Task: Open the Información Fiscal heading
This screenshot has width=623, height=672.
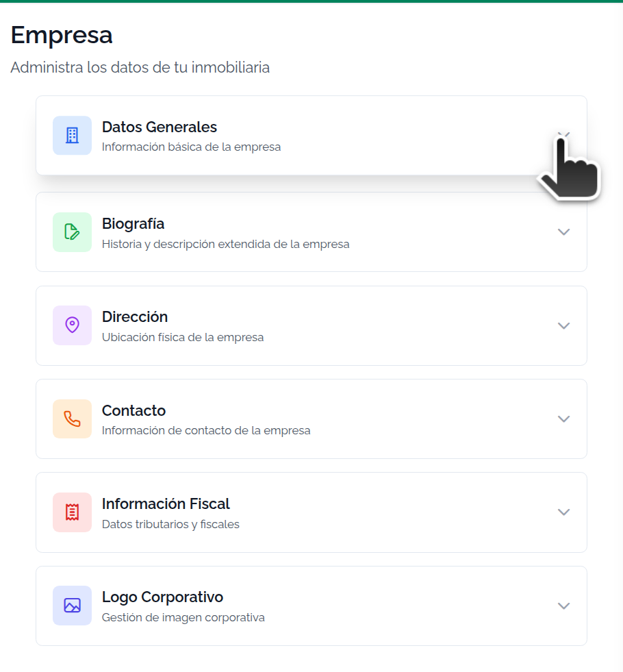Action: click(166, 504)
